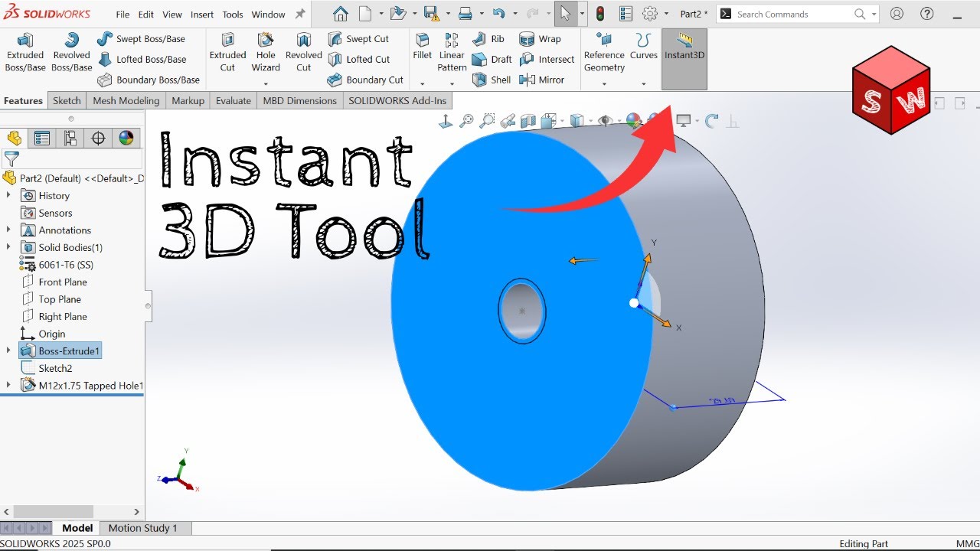Click the Home icon in the top toolbar
The width and height of the screenshot is (980, 551).
pos(341,14)
